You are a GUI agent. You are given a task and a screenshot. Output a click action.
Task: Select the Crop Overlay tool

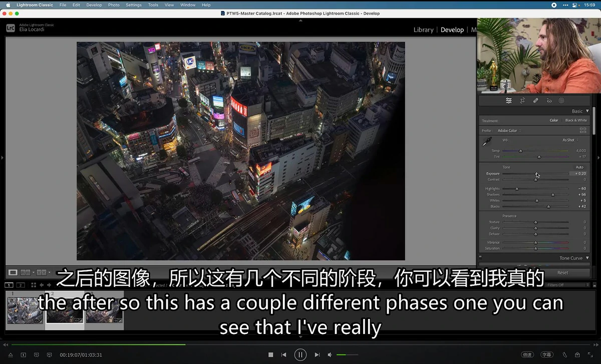(x=522, y=101)
